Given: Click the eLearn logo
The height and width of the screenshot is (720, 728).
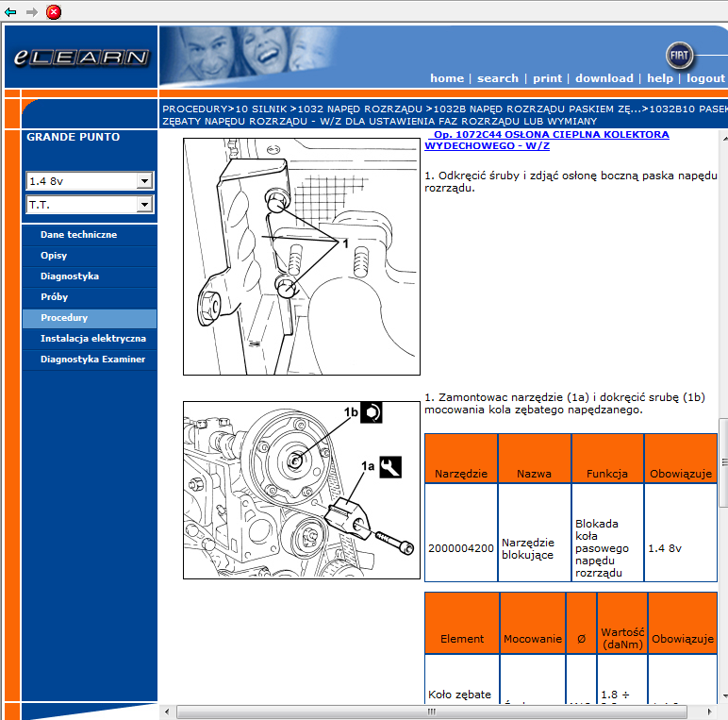Looking at the screenshot, I should (81, 58).
